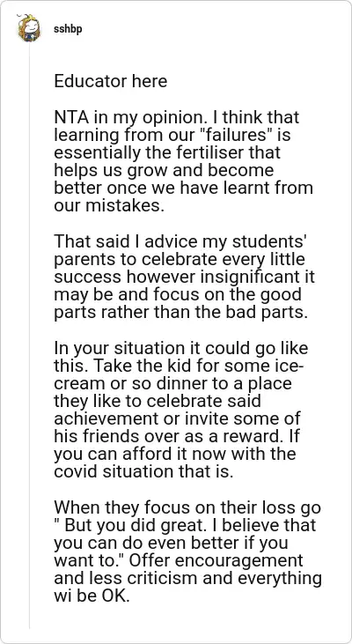Click the line 'covid situation that is.'
This screenshot has width=352, height=644.
143,471
